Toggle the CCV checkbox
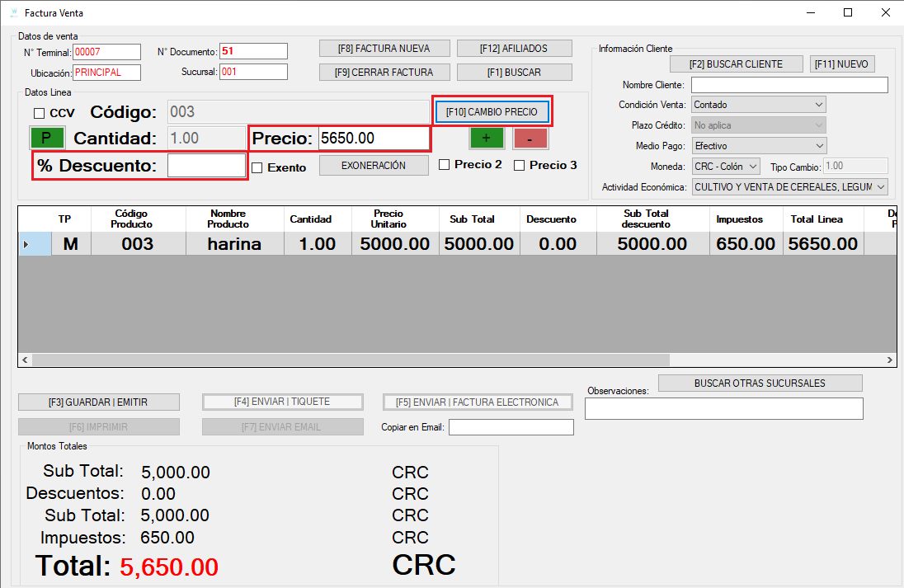904x588 pixels. [x=40, y=113]
